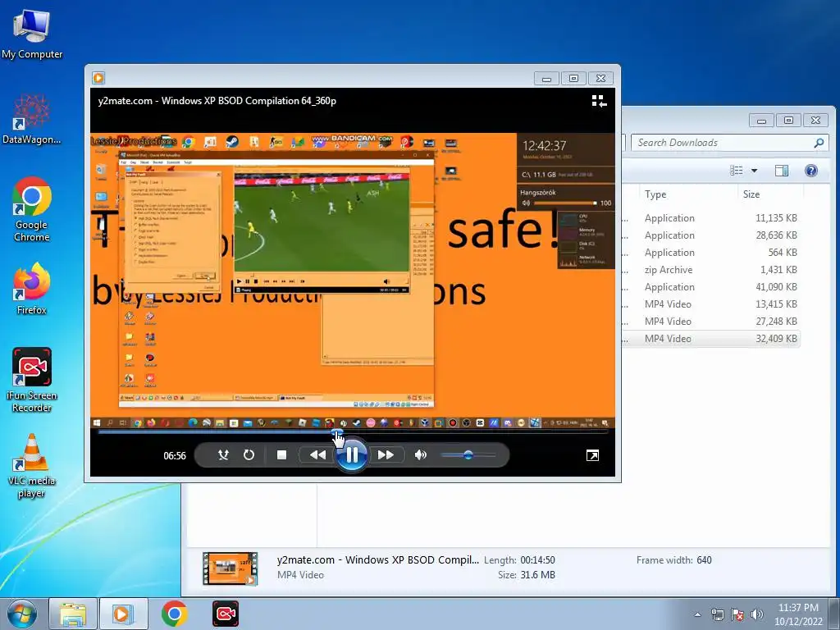This screenshot has height=630, width=840.
Task: Toggle the preview pane in Explorer
Action: point(782,171)
